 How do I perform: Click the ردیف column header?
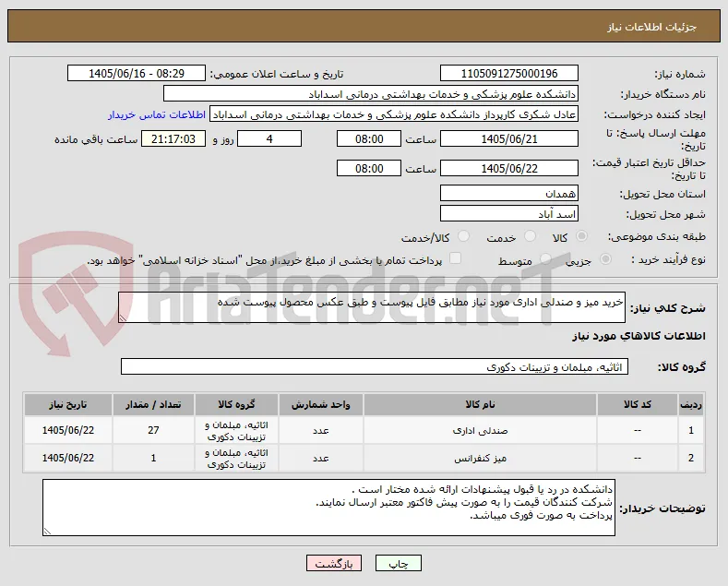coord(691,405)
